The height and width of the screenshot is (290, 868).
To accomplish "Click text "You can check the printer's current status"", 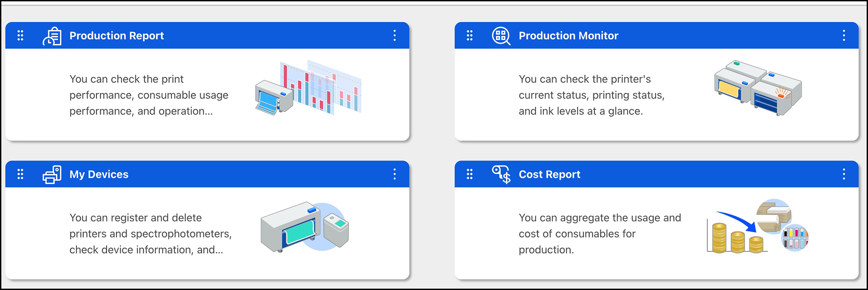I will (592, 95).
